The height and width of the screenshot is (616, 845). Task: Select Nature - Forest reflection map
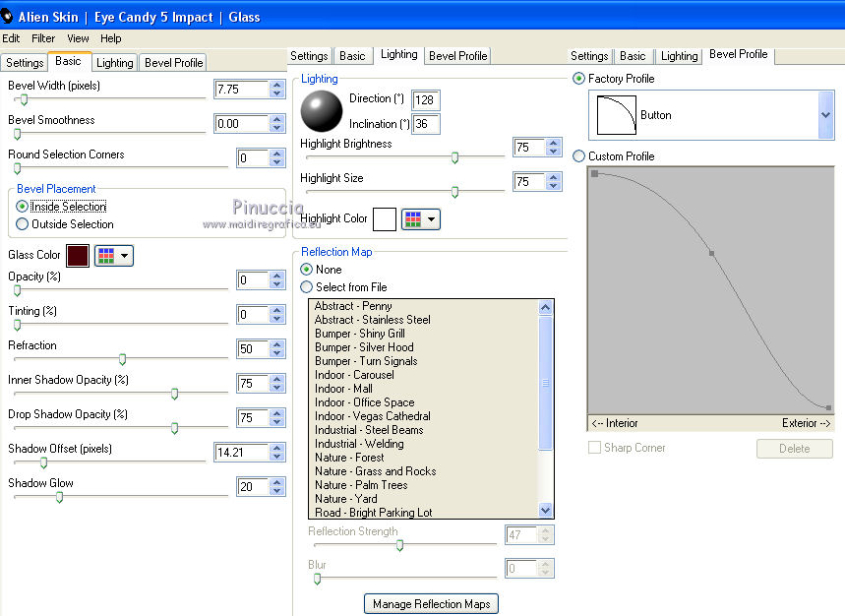(x=349, y=458)
